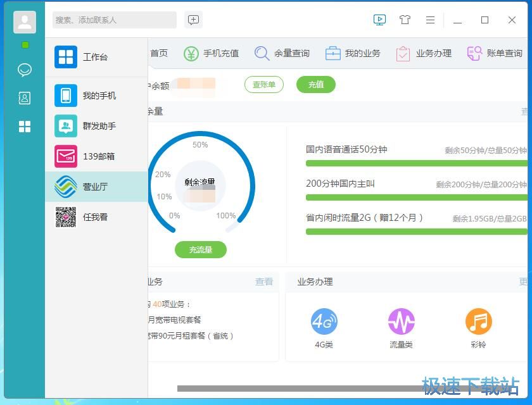Click the 营业厅 China Mobile logo icon
532x405 pixels.
[66, 187]
